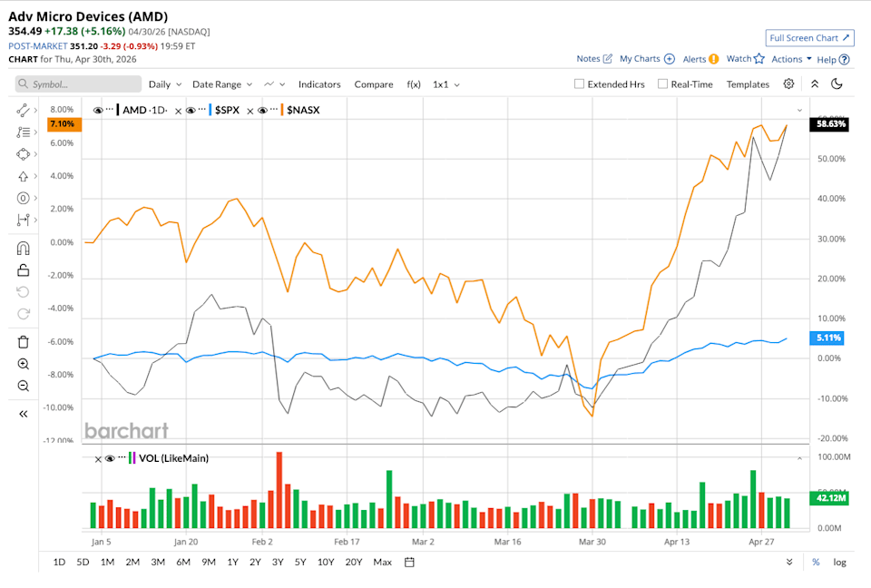This screenshot has width=871, height=588.
Task: Open the Templates menu
Action: 748,84
